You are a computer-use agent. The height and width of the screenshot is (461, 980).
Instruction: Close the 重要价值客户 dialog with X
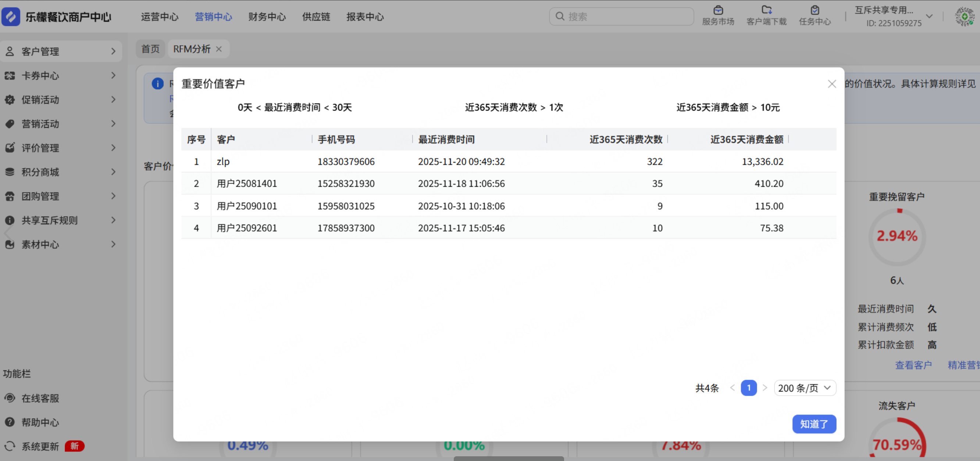coord(832,84)
